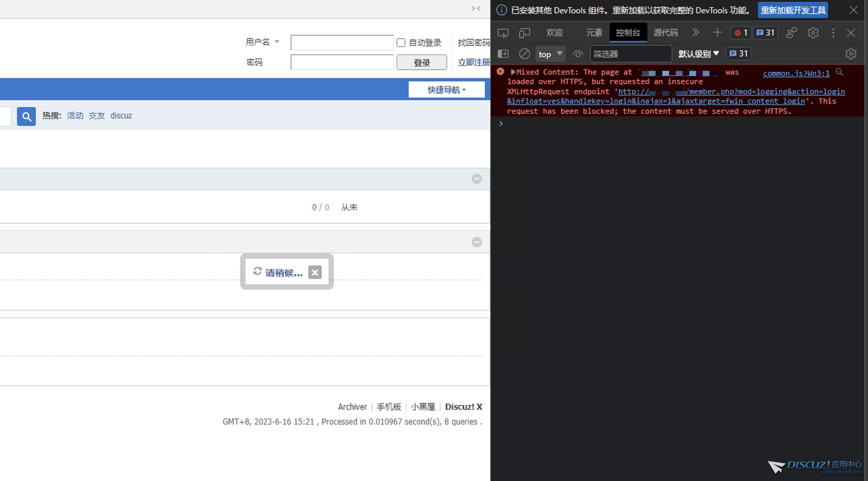Click the search icon beside the forum search box
Image resolution: width=868 pixels, height=481 pixels.
[x=26, y=116]
